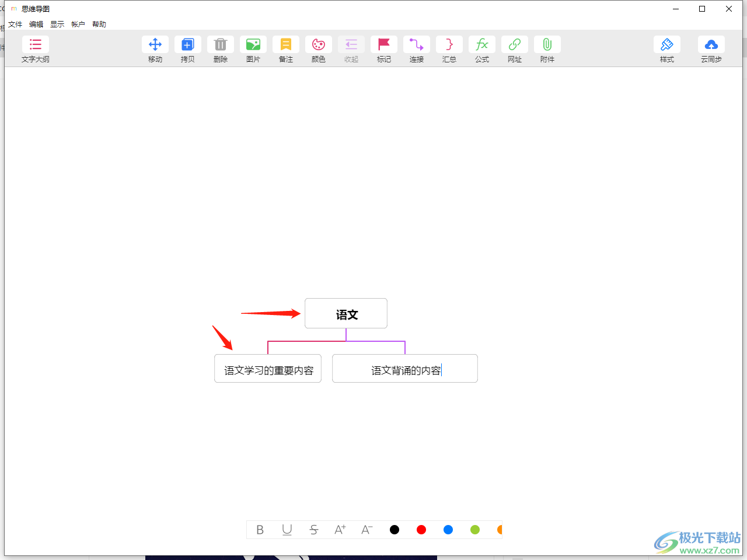The width and height of the screenshot is (747, 560).
Task: Minimize the 思维导图 window
Action: 676,9
